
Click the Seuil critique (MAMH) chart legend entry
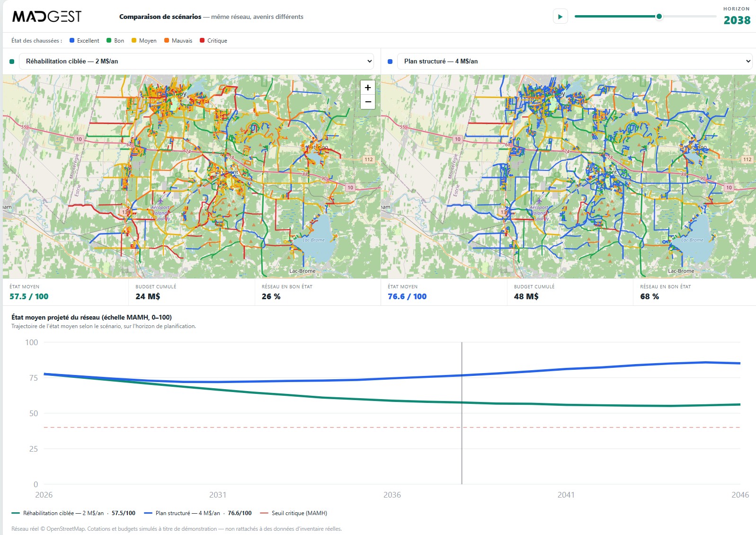[294, 513]
